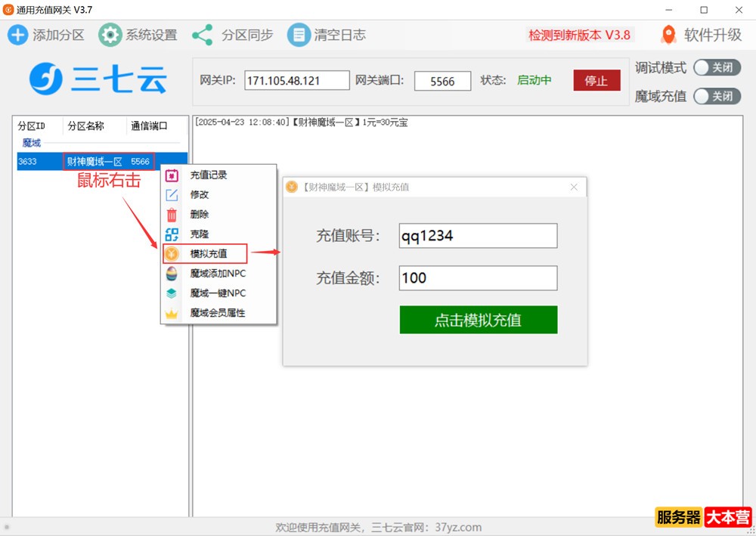Click the 添加分区 plus icon
Screen dimensions: 756x536
pyautogui.click(x=17, y=35)
